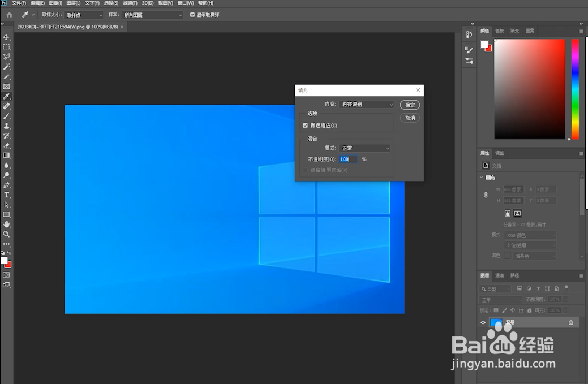The height and width of the screenshot is (384, 588).
Task: Toggle the Show Sampling Ring checkbox
Action: 192,15
